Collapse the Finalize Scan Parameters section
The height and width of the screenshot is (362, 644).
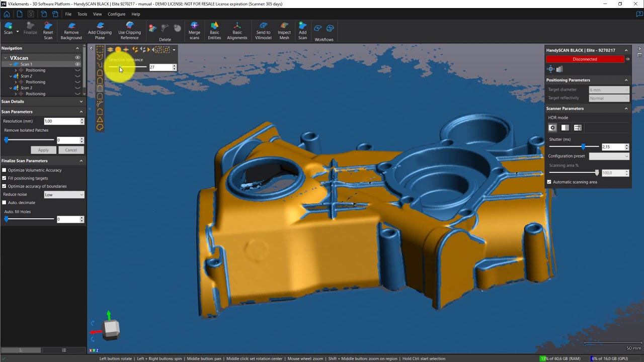click(x=81, y=161)
